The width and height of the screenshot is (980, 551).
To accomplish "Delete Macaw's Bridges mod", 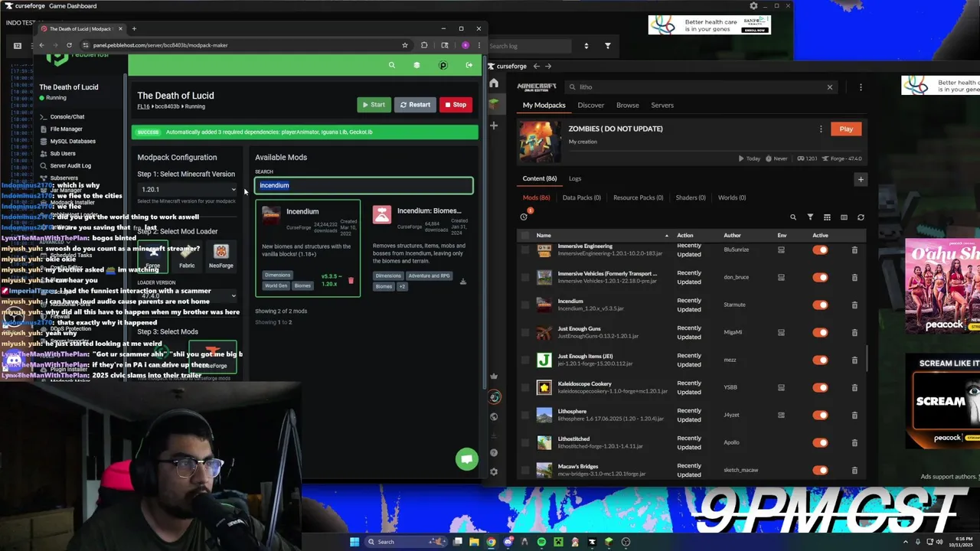I will [x=854, y=471].
